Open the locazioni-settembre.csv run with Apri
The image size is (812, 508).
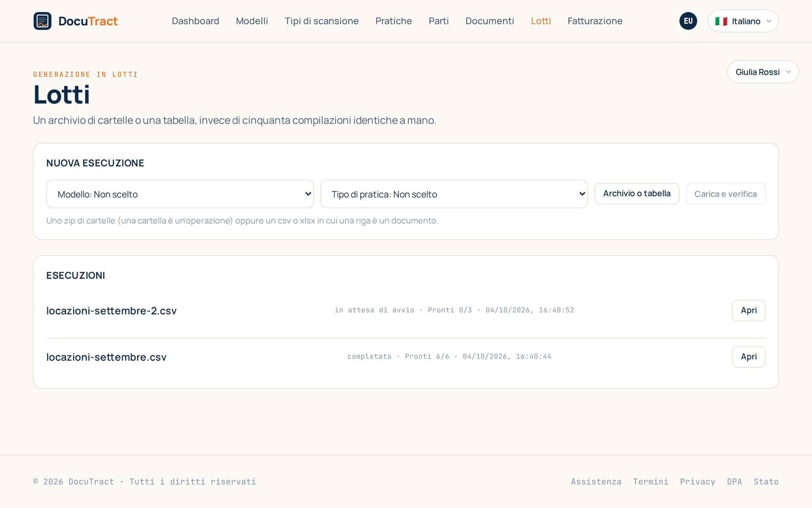(x=749, y=357)
